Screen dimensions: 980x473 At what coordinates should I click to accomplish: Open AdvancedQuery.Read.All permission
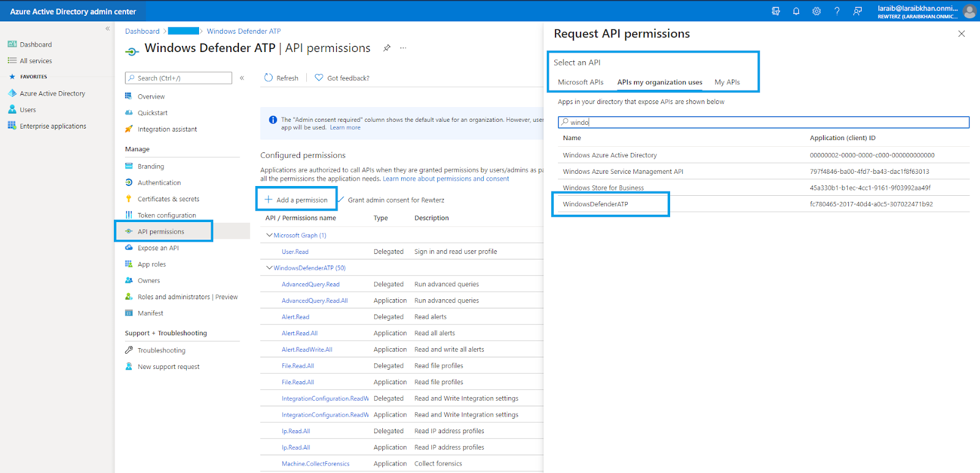pyautogui.click(x=315, y=300)
